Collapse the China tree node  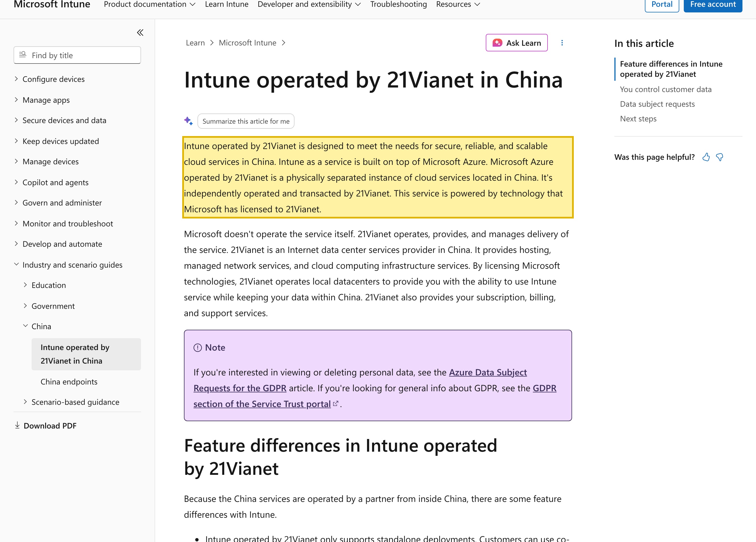(37, 326)
